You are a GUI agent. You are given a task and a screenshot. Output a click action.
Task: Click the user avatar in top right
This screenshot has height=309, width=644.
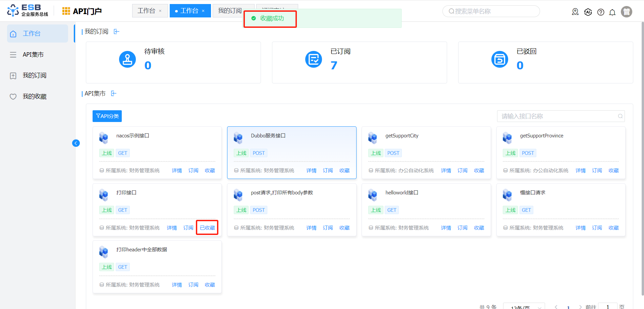[x=626, y=12]
